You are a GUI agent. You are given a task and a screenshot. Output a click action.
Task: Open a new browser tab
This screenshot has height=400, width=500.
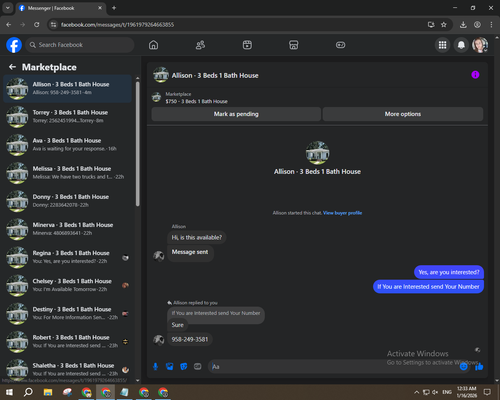[114, 8]
